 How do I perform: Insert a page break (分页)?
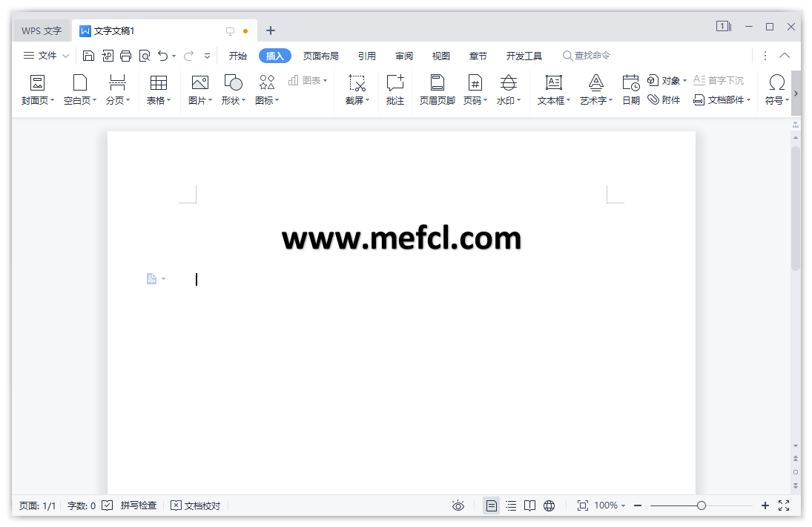pos(118,90)
